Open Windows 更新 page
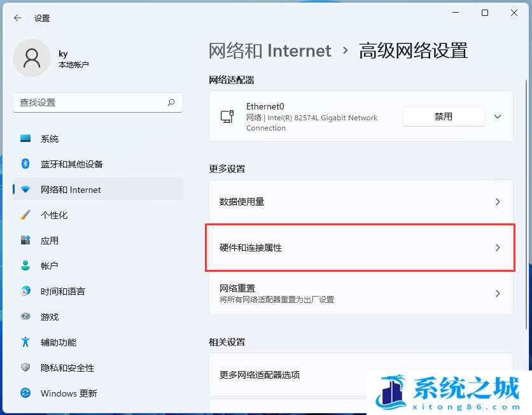This screenshot has height=415, width=532. [x=69, y=393]
